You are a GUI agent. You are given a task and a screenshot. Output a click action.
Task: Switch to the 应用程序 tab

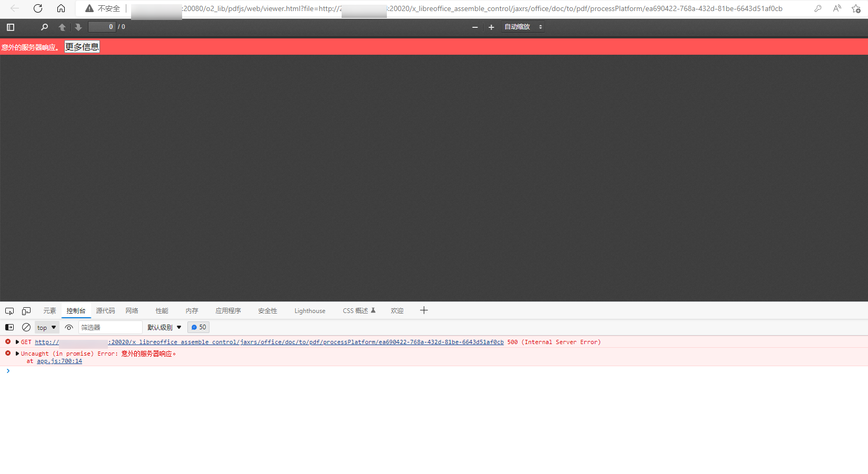click(x=228, y=311)
